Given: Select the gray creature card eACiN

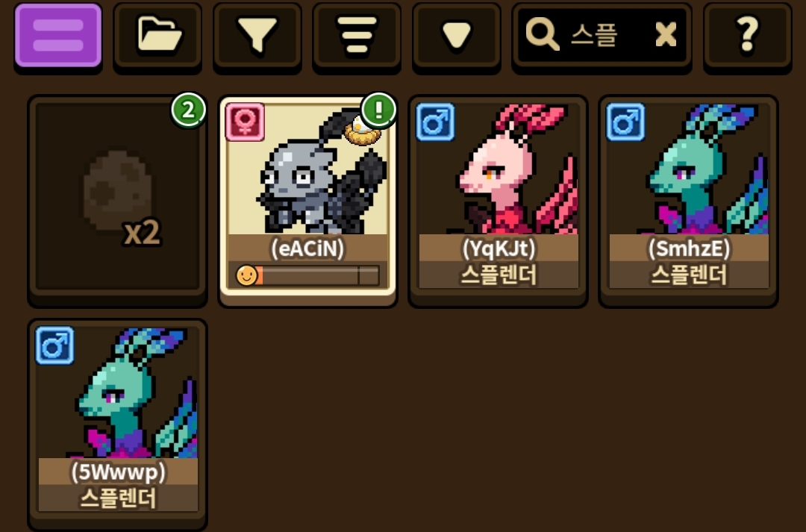Looking at the screenshot, I should 308,199.
